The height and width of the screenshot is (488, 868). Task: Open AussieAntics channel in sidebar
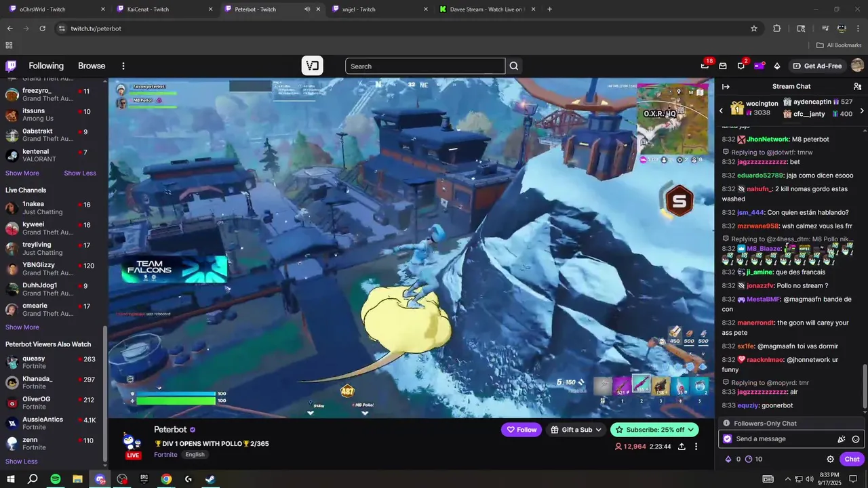click(x=52, y=424)
